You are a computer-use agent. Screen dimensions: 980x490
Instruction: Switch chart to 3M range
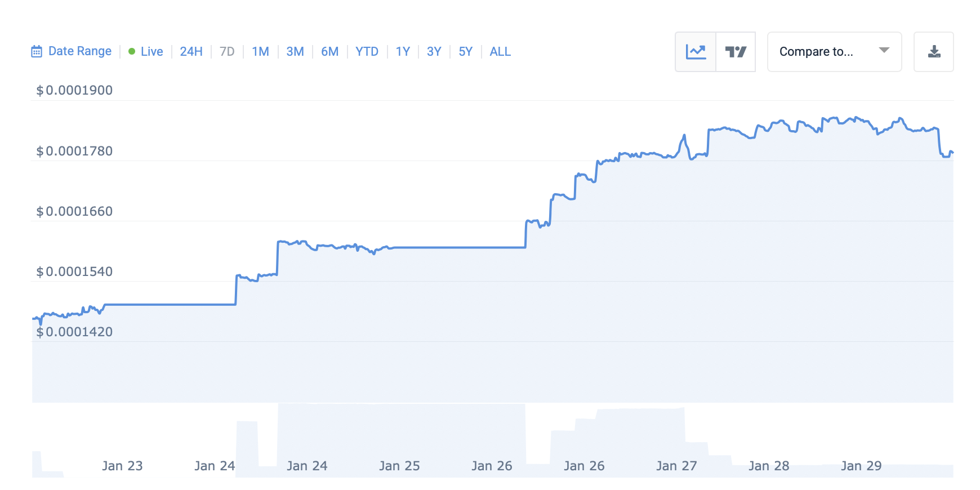click(x=295, y=52)
